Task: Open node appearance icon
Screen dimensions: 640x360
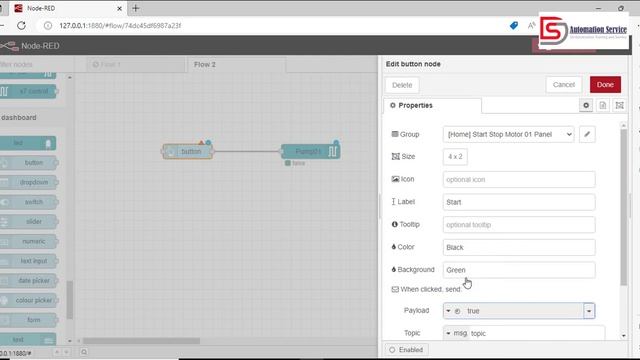Action: click(620, 105)
